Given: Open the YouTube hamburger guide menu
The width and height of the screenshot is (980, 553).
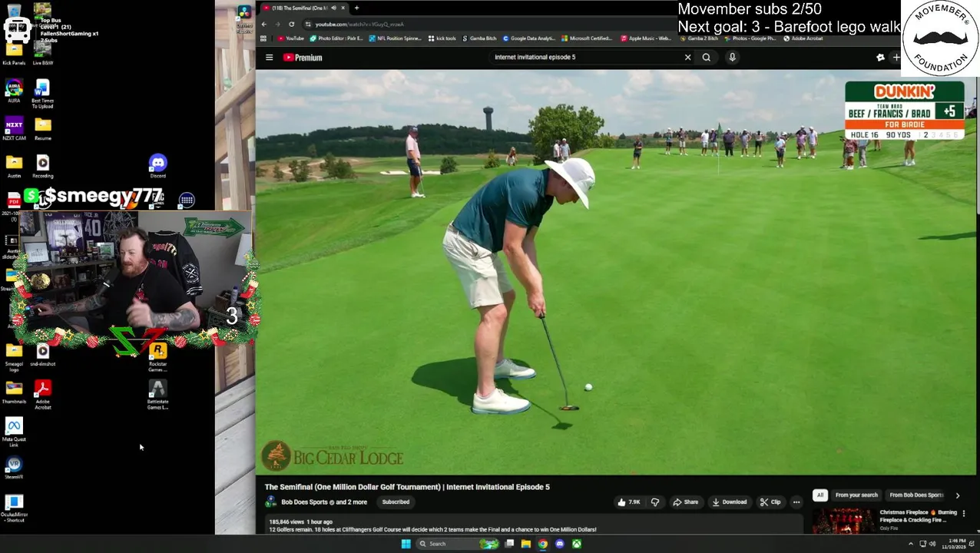Looking at the screenshot, I should click(269, 58).
